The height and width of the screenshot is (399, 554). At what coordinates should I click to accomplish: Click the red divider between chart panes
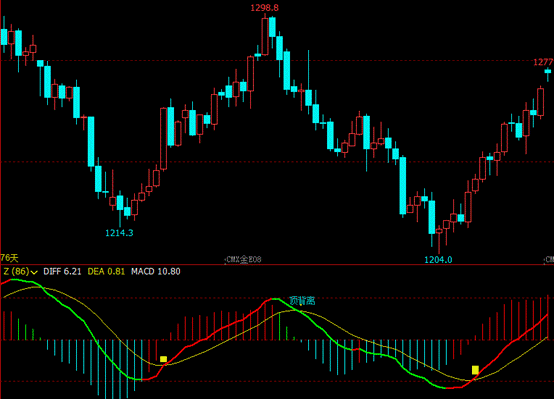(277, 264)
